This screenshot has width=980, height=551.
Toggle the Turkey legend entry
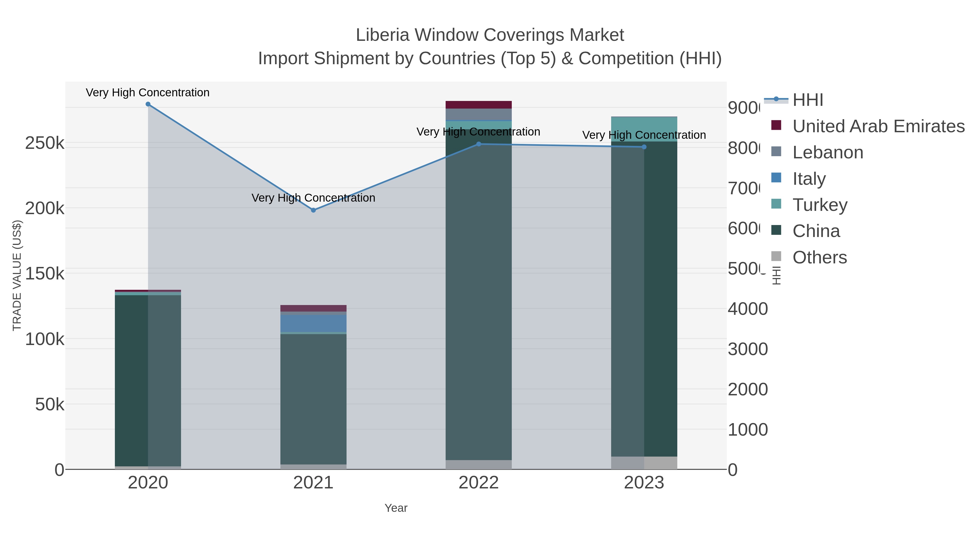pyautogui.click(x=809, y=205)
